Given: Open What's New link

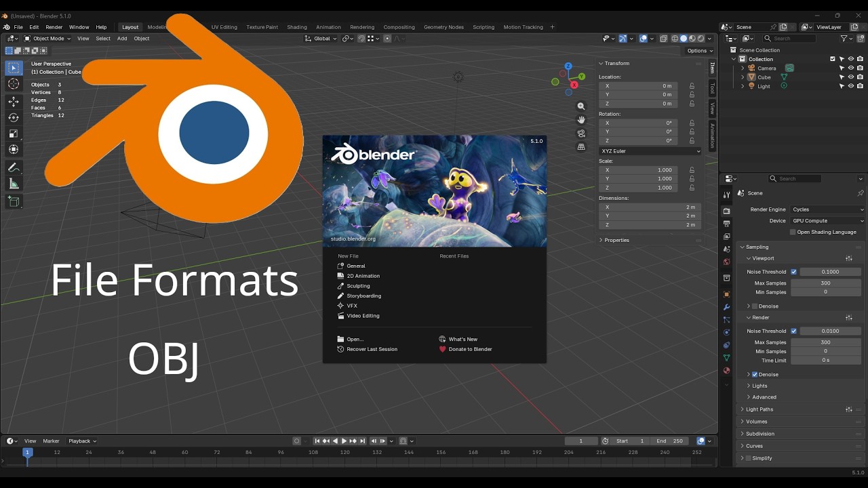Looking at the screenshot, I should (x=462, y=340).
